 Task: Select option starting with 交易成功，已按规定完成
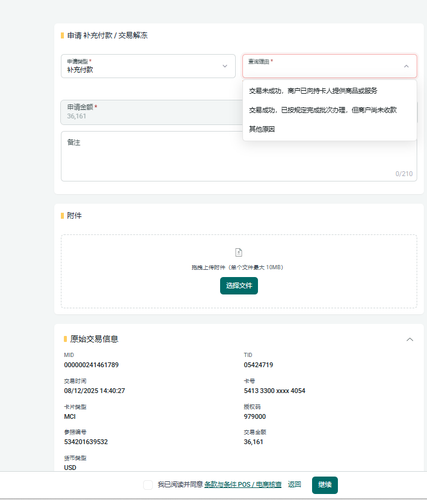pos(323,110)
